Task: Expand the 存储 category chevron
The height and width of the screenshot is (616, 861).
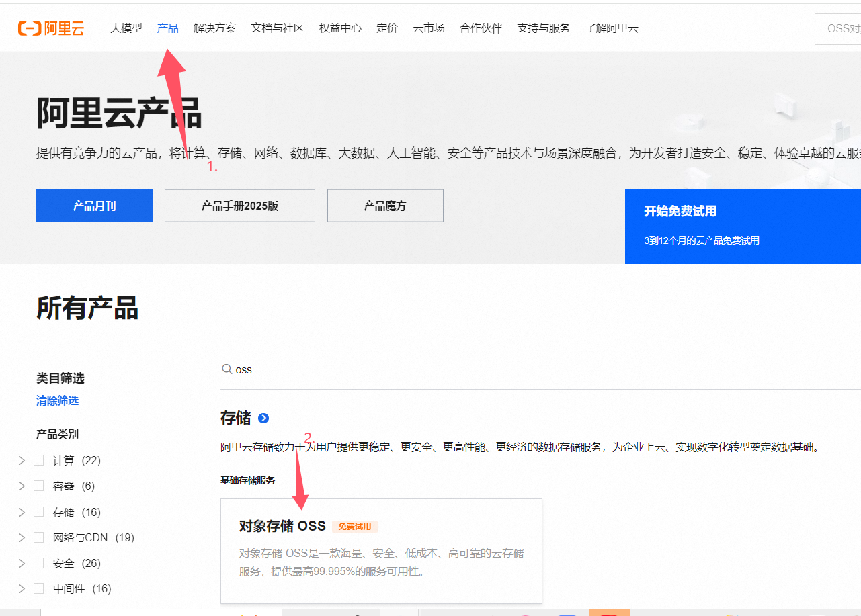Action: tap(22, 512)
